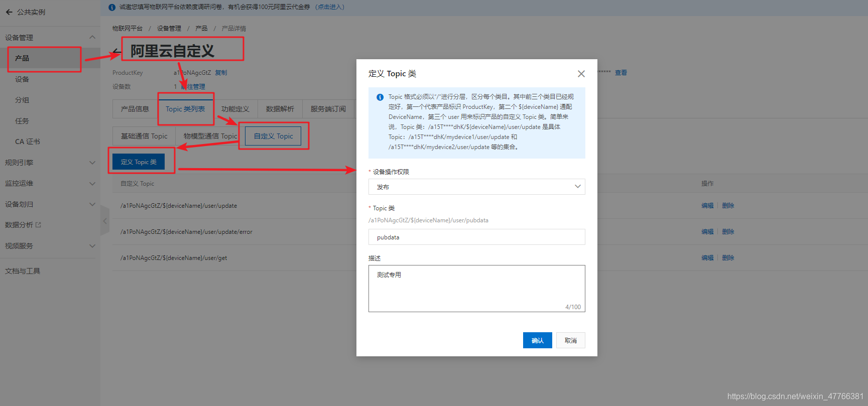Collapse the left sidebar with the handle

tap(105, 221)
